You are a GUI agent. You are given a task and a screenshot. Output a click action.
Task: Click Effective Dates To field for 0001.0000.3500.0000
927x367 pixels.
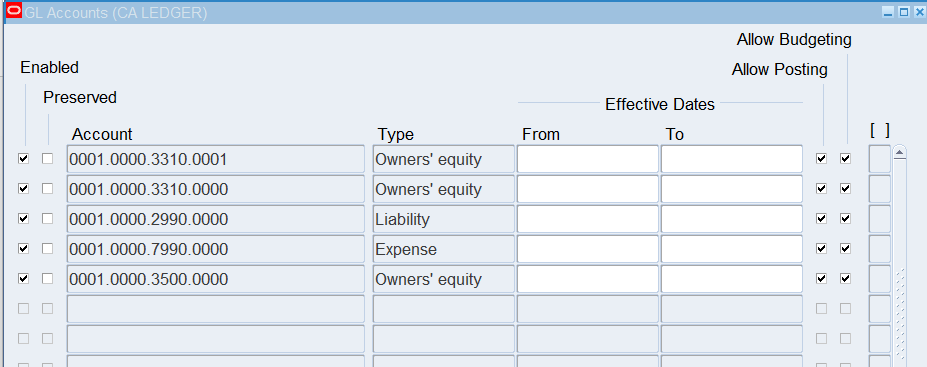732,279
